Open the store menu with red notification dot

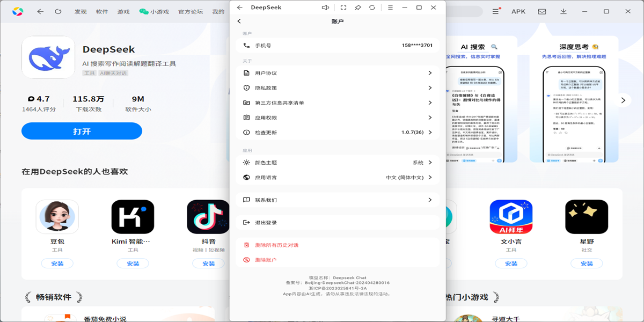pyautogui.click(x=495, y=11)
